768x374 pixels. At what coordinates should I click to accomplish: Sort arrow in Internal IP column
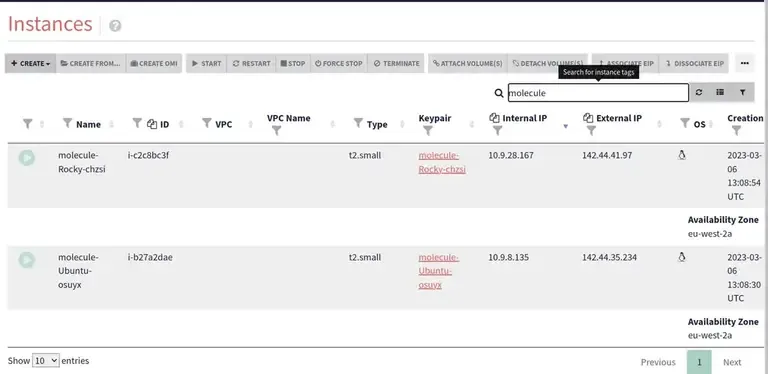click(x=565, y=126)
